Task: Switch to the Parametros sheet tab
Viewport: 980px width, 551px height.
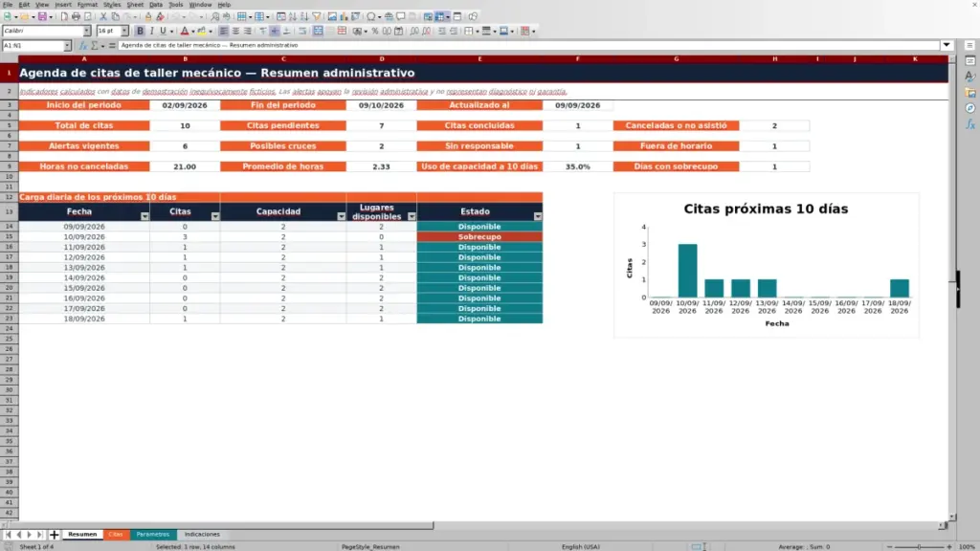Action: tap(152, 535)
